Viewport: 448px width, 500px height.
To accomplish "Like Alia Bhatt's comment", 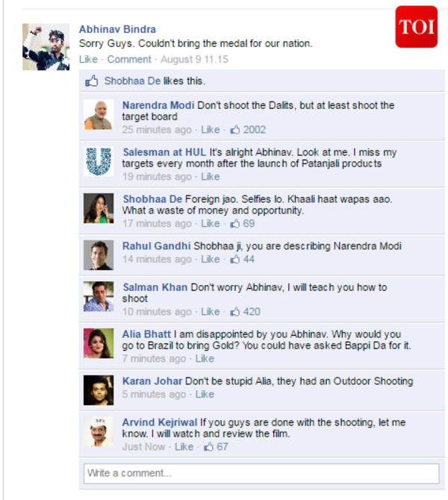I will tap(205, 359).
